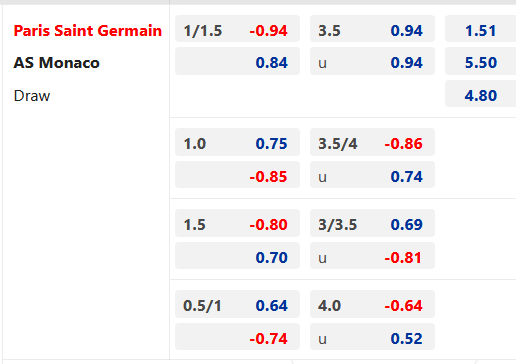Screen dimensions: 516x364
Task: Pick away handicap odds -0.85
Action: point(237,175)
